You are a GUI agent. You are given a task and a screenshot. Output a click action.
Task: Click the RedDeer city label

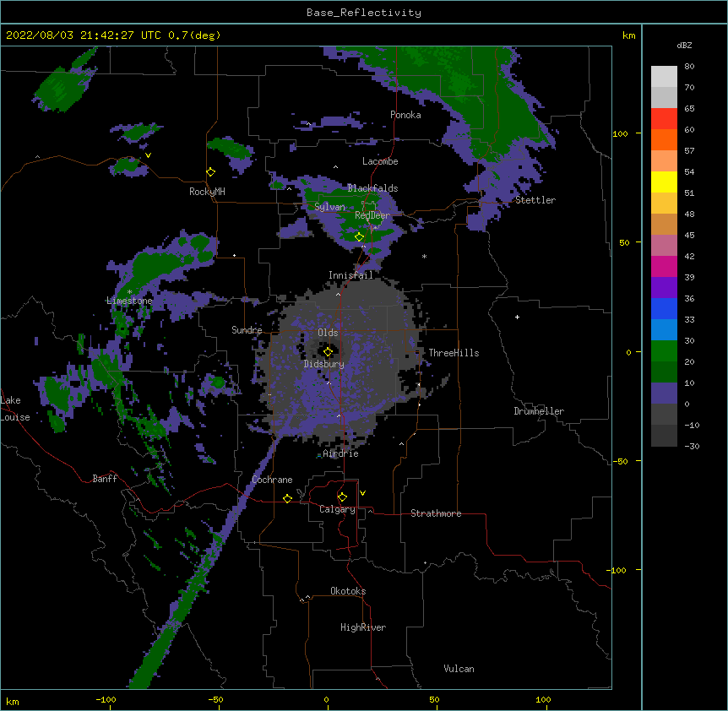[372, 215]
